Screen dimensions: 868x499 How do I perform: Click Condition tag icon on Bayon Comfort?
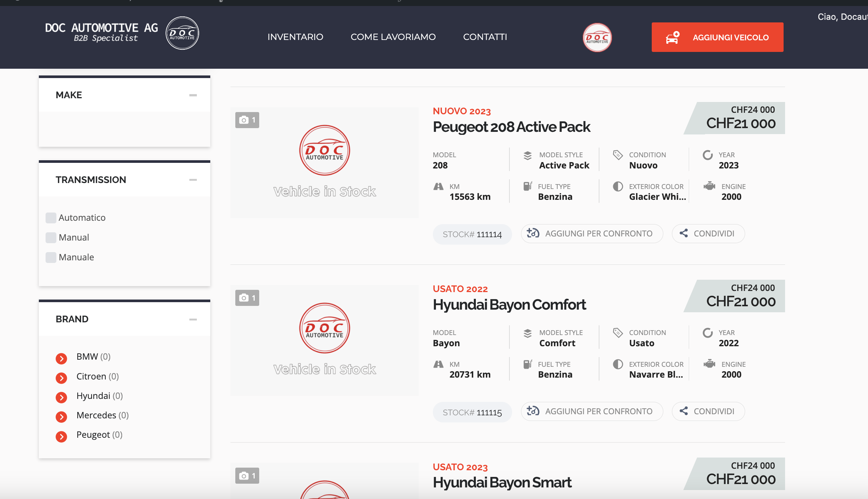(x=618, y=332)
